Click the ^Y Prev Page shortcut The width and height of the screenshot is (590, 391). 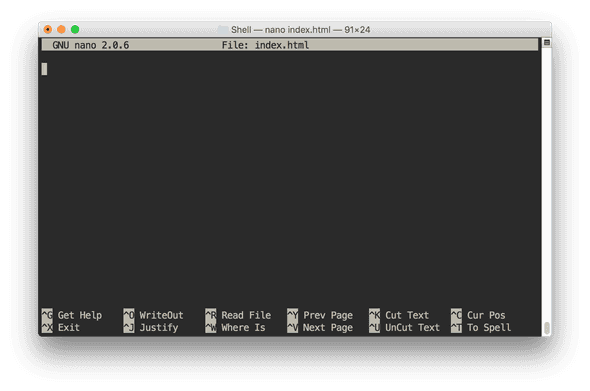point(320,315)
